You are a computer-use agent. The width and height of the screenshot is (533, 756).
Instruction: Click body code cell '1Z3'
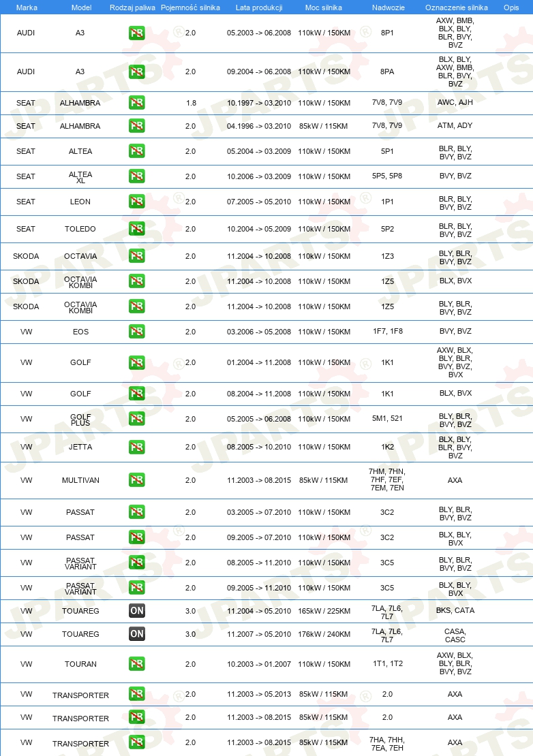coord(387,257)
